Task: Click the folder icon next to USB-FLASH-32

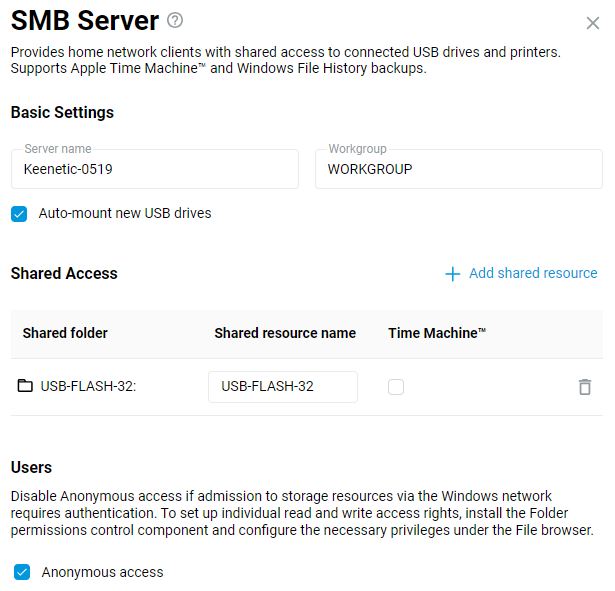Action: click(x=26, y=387)
